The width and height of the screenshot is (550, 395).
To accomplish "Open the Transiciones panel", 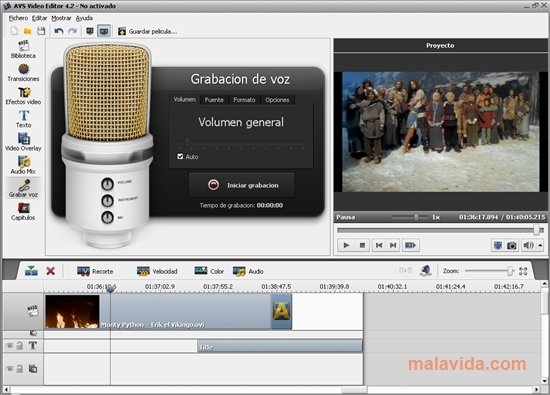I will pos(23,72).
